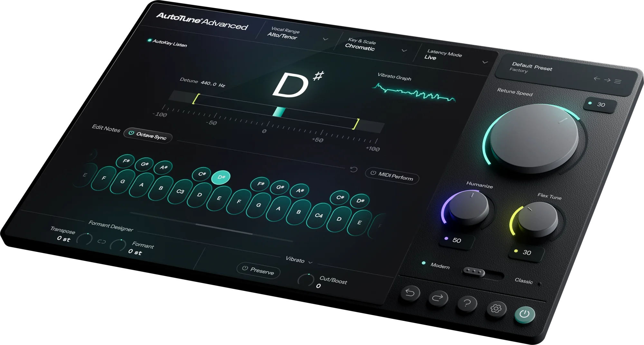Click the C# key left of highlighted D#
The height and width of the screenshot is (345, 644).
[202, 174]
